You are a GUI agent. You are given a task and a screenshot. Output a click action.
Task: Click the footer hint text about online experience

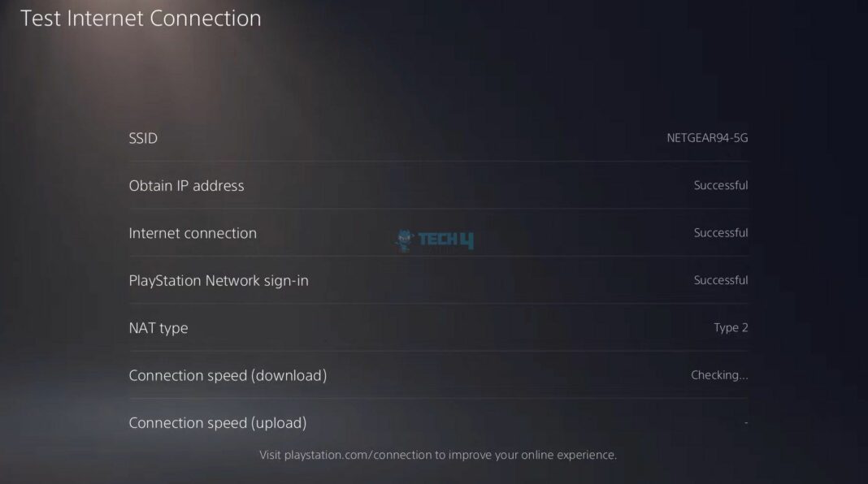[437, 455]
